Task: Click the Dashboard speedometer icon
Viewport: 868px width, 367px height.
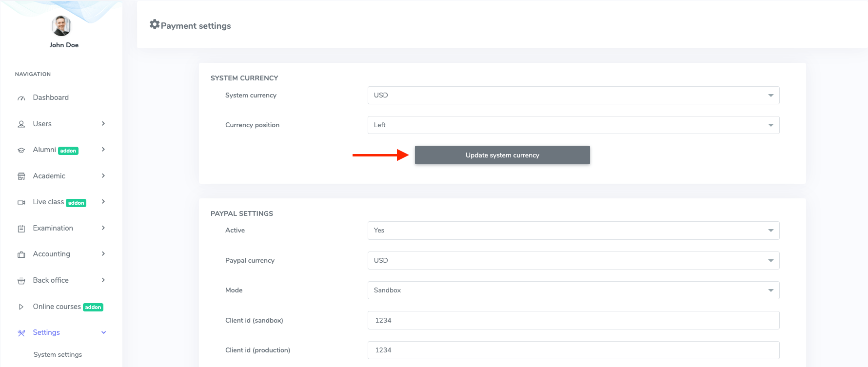Action: (x=21, y=98)
